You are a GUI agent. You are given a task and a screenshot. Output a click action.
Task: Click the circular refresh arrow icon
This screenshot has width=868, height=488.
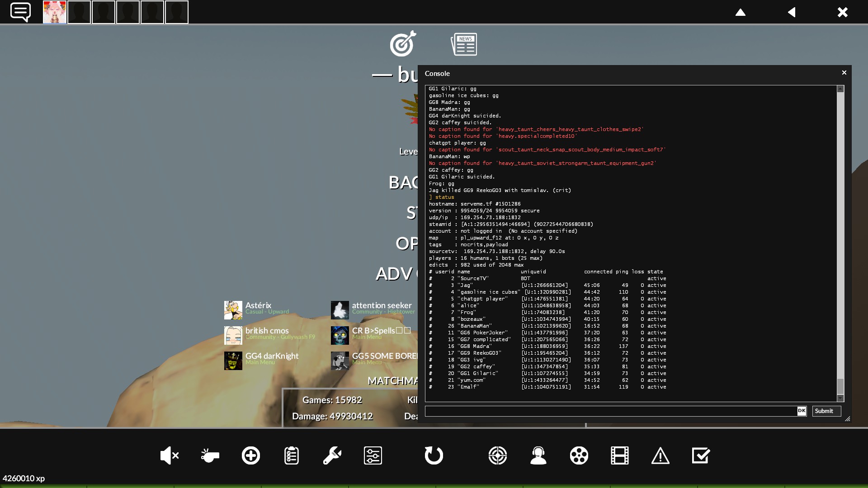click(434, 455)
